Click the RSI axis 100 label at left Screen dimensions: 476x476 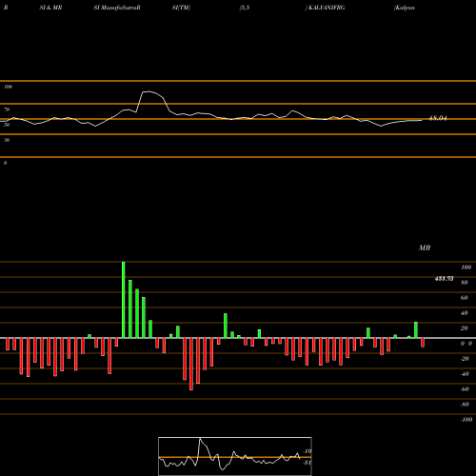pyautogui.click(x=8, y=87)
